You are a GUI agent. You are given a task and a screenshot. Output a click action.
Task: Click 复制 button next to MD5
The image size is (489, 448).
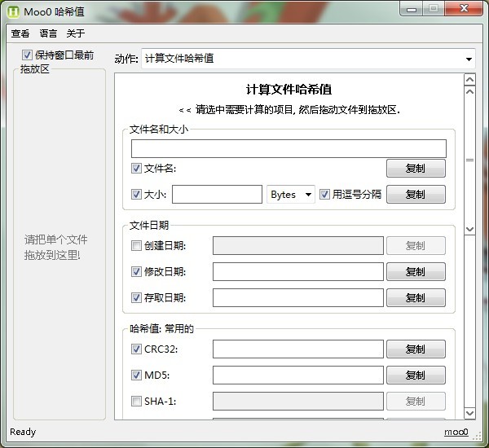(x=415, y=376)
